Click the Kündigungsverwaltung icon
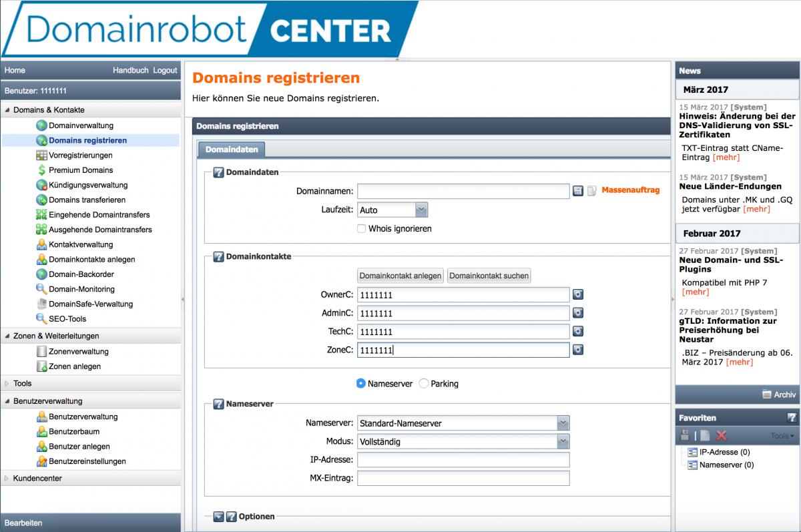Screen dimensions: 801x532 (41, 185)
